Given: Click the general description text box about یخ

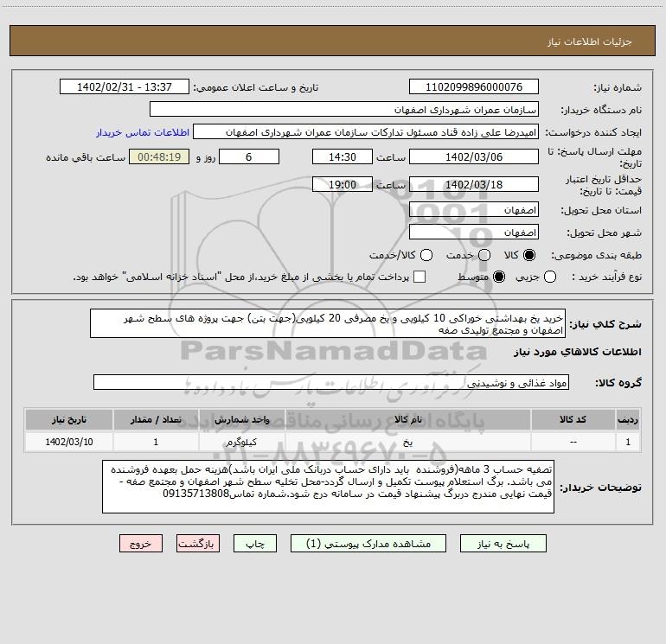Looking at the screenshot, I should click(328, 323).
